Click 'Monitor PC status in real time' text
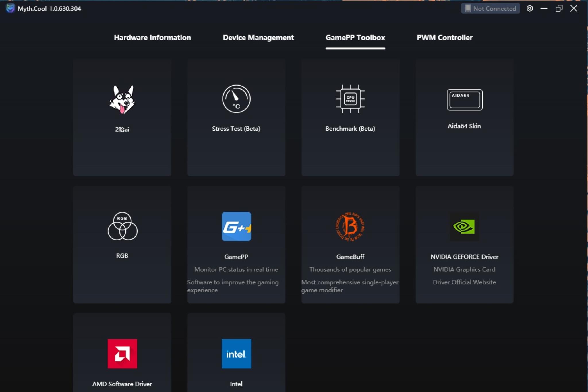Screen dimensions: 588x392 [x=236, y=269]
